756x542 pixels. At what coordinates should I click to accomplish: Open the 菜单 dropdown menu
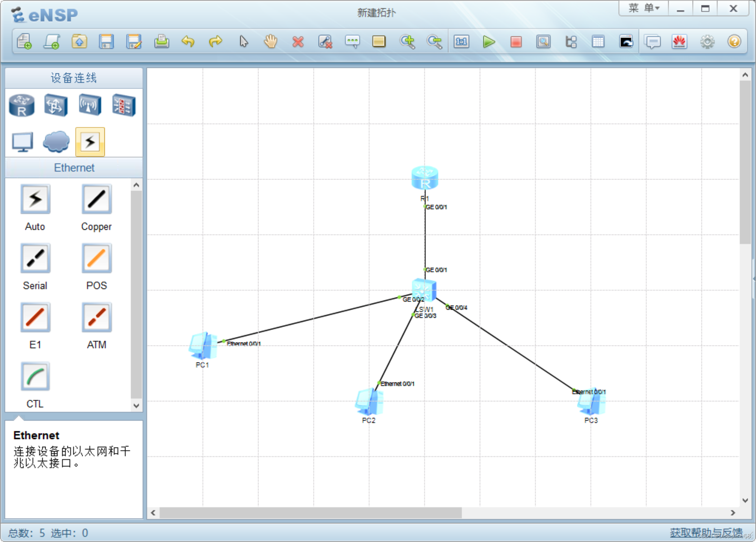(643, 8)
